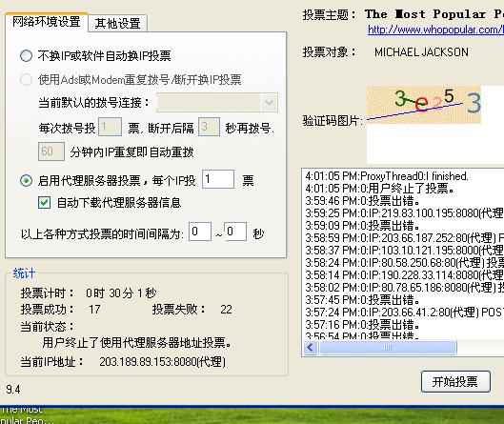
Task: Click the log horizontal scrollbar thumb
Action: pyautogui.click(x=388, y=347)
